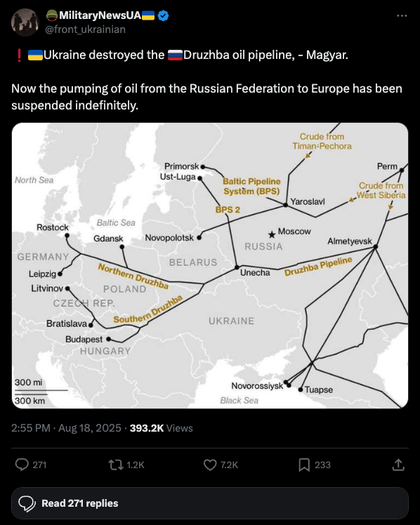
Task: Open the 393.2K Views analytics
Action: pos(161,428)
